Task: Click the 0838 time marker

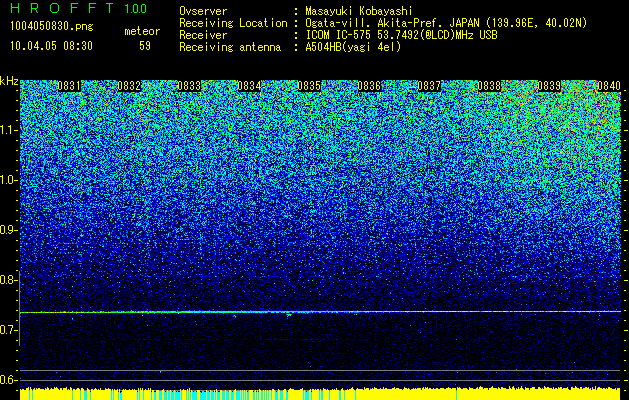Action: click(x=489, y=86)
